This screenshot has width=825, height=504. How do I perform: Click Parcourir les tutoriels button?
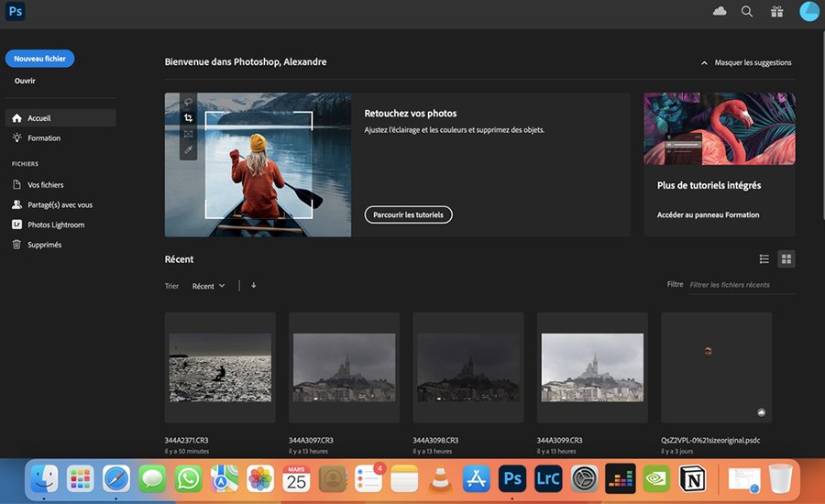pyautogui.click(x=408, y=215)
